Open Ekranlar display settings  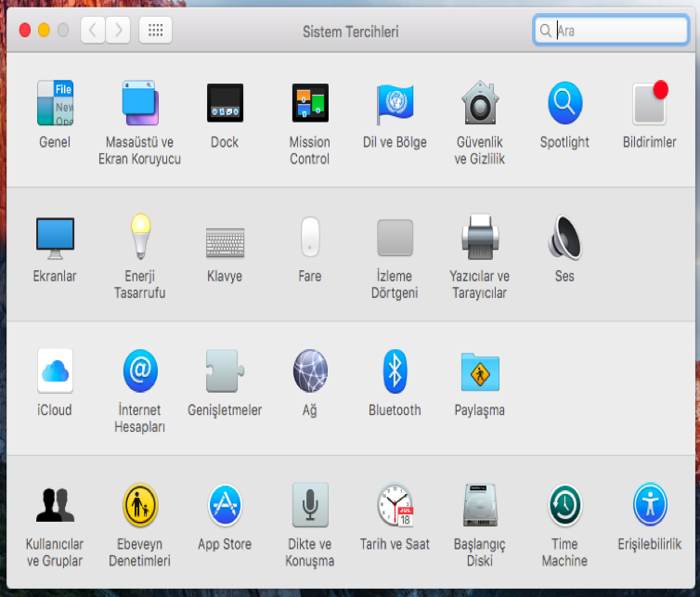55,238
